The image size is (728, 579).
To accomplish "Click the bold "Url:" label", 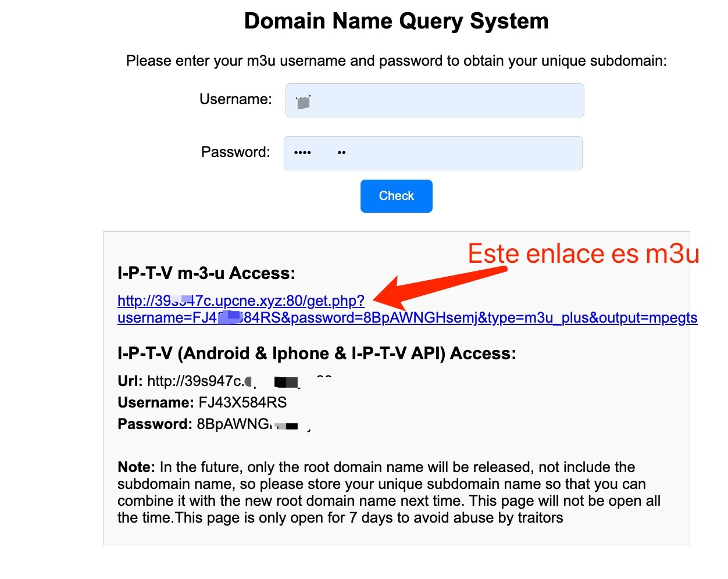I will click(x=130, y=381).
